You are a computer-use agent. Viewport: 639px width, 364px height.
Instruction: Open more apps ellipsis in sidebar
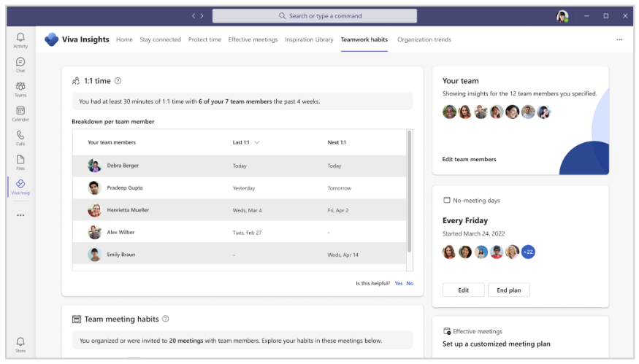(x=20, y=215)
